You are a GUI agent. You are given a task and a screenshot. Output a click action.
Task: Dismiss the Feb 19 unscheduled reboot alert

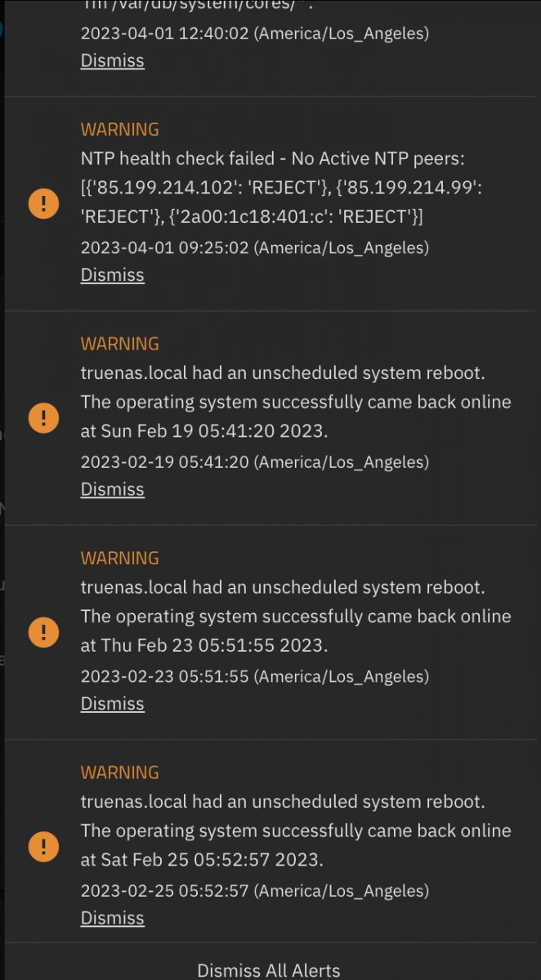coord(112,490)
